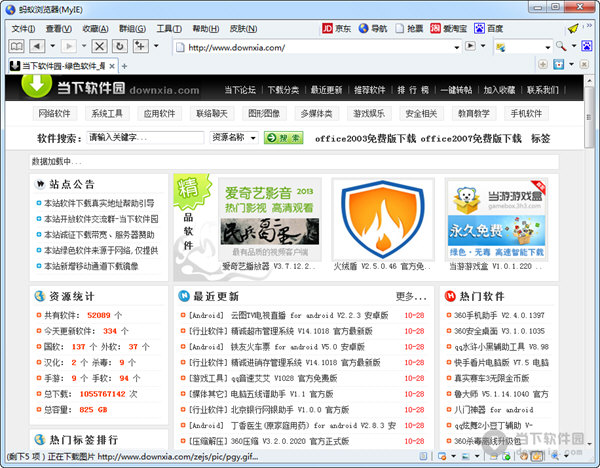Open the 工具(T) menu
Viewport: 600px width, 468px height.
[169, 29]
